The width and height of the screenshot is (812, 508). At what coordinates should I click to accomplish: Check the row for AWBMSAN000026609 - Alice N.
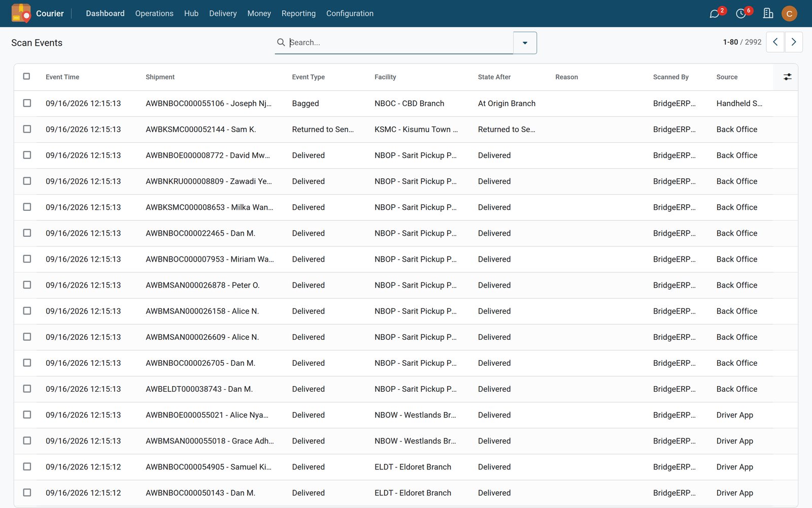tap(27, 337)
